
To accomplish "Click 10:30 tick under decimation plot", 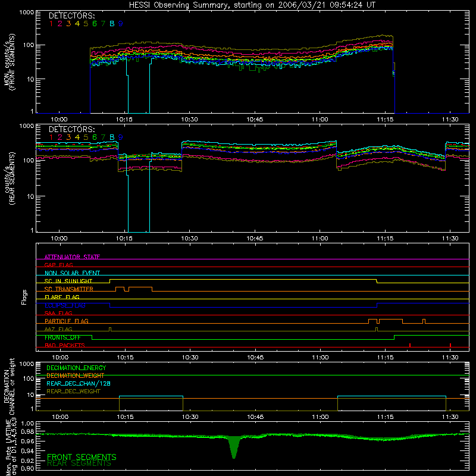I will (190, 417).
